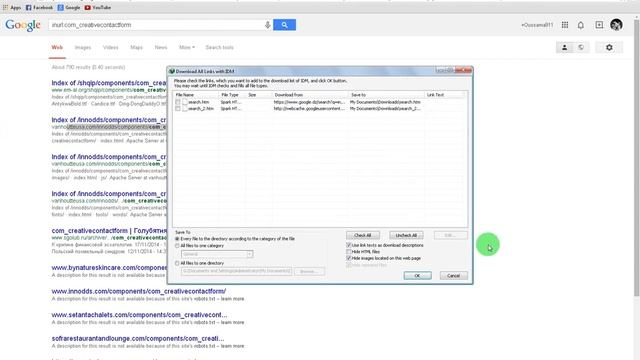The image size is (640, 360).
Task: Click the Google logo
Action: click(x=23, y=25)
